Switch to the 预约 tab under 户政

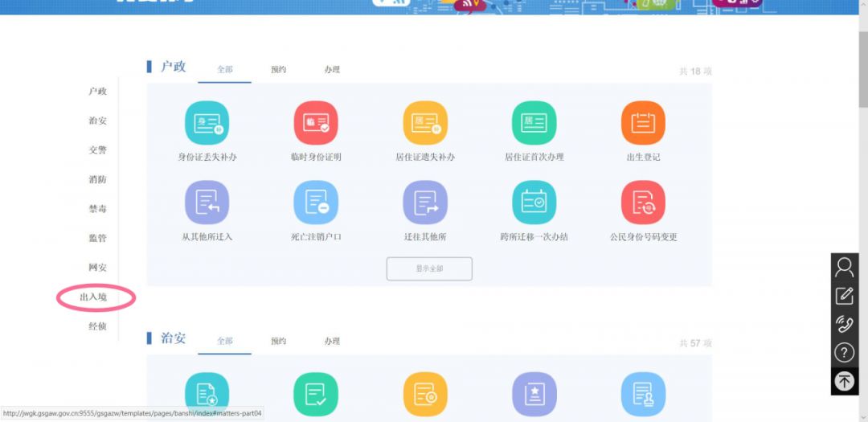pyautogui.click(x=278, y=70)
